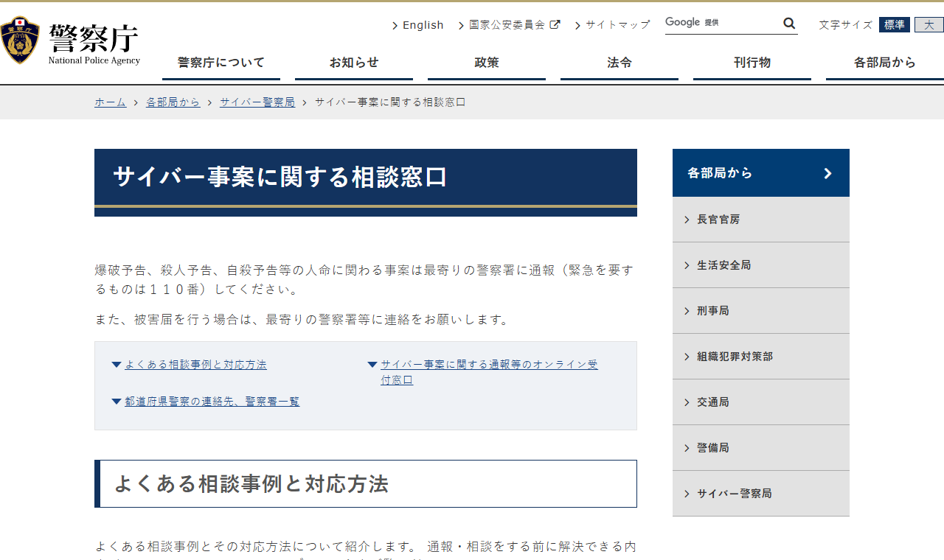The width and height of the screenshot is (944, 560).
Task: Open the 各部局から top menu
Action: point(885,63)
